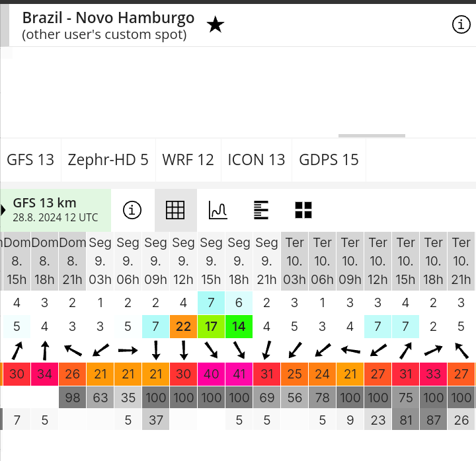This screenshot has width=476, height=461.
Task: Click wind arrow under Seg 9. 12h
Action: point(183,350)
